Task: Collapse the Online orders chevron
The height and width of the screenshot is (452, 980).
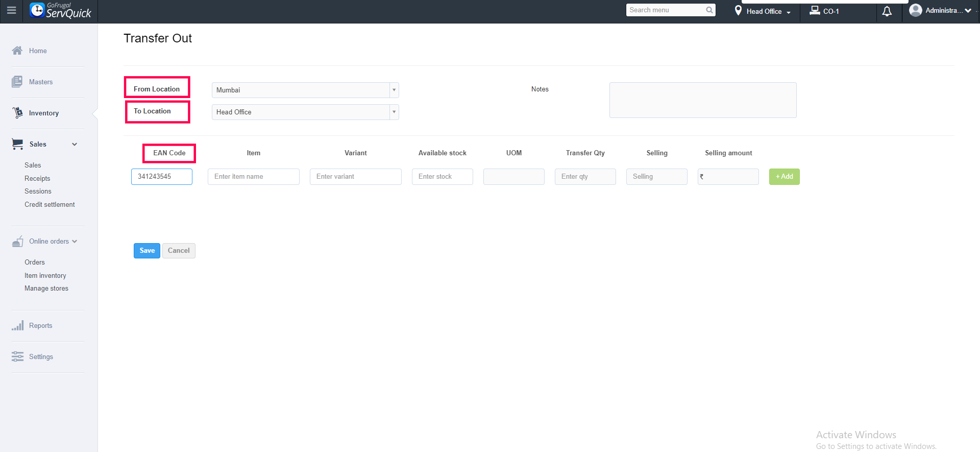Action: (x=75, y=241)
